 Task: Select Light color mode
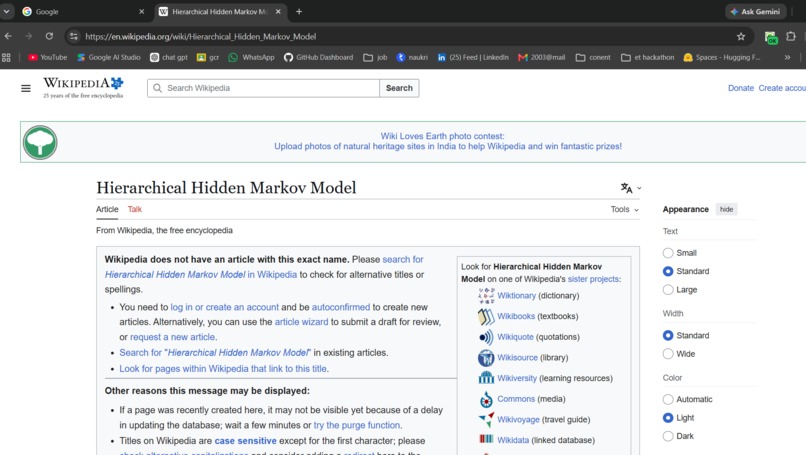coord(668,418)
